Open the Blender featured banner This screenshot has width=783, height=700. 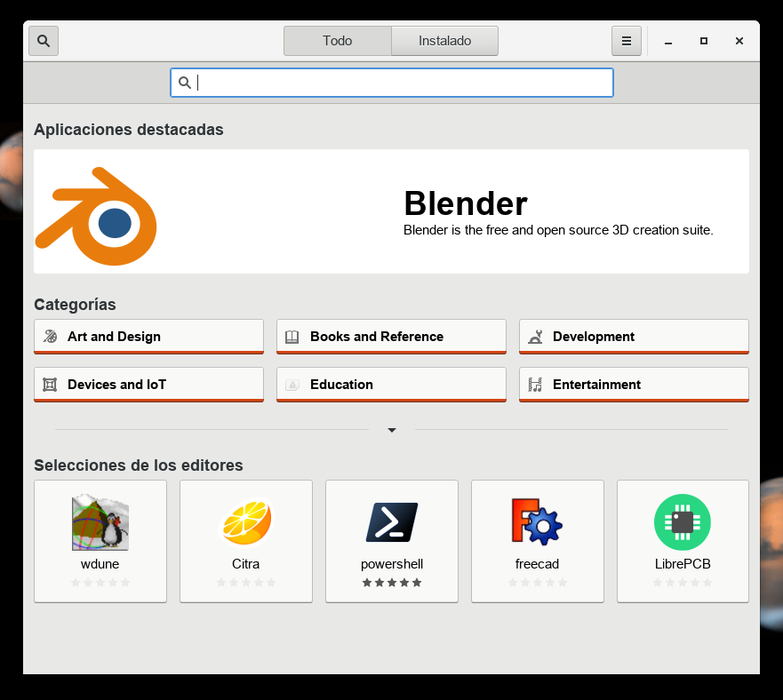(391, 211)
